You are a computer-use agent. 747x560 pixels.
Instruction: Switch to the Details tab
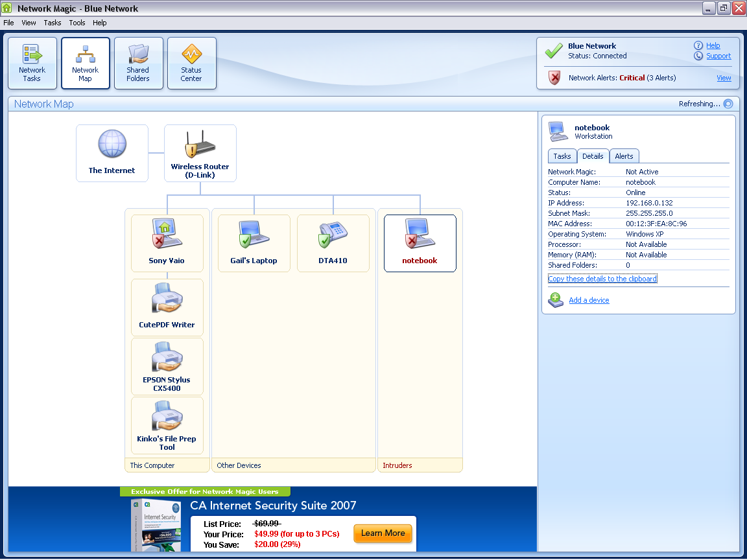(x=593, y=156)
